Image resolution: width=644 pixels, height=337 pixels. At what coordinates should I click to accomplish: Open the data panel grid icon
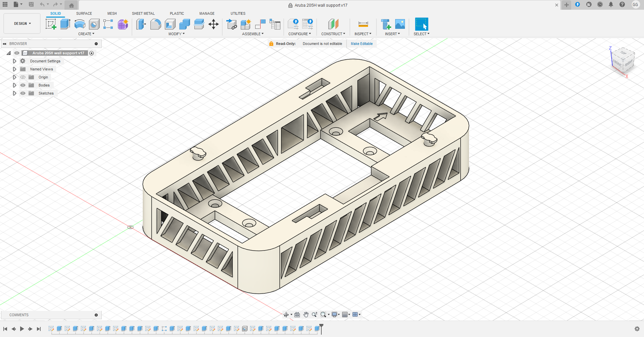click(5, 4)
